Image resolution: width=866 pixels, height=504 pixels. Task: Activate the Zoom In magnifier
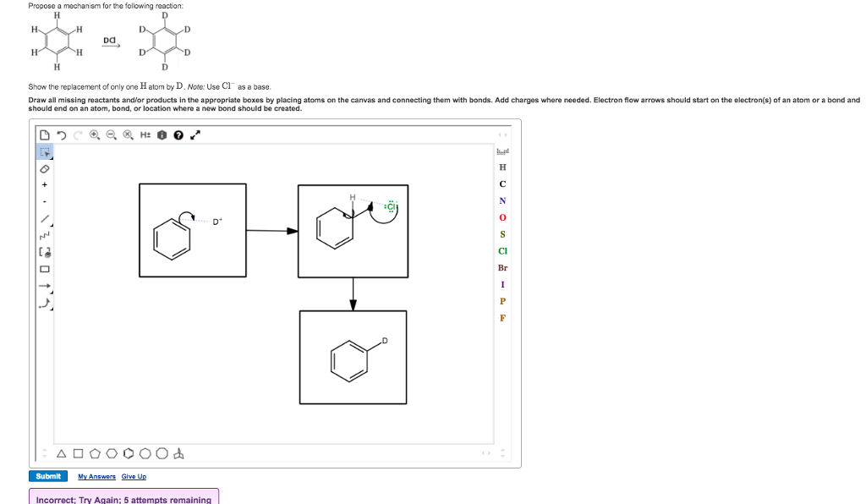(x=94, y=134)
